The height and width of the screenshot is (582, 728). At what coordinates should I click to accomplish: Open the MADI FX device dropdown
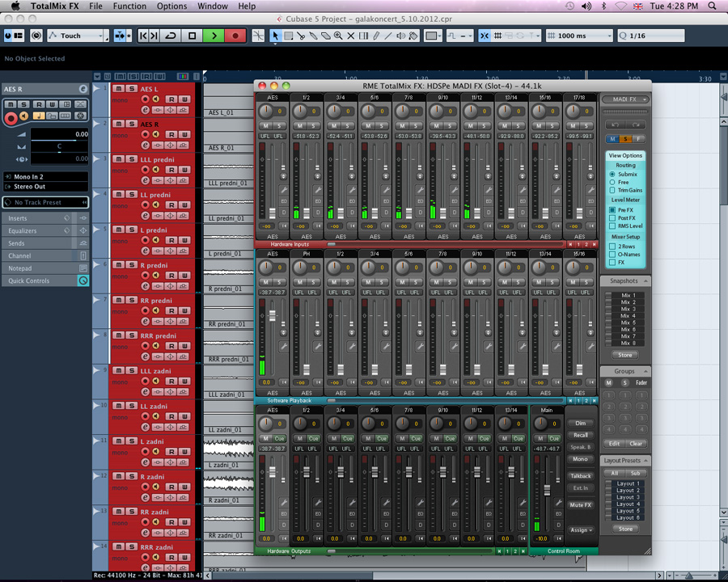624,99
